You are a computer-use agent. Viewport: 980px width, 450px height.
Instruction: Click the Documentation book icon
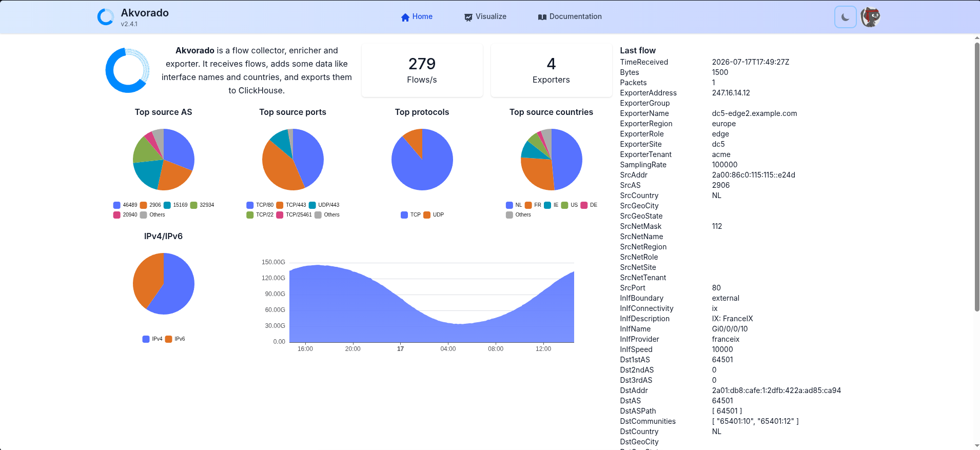pos(542,17)
